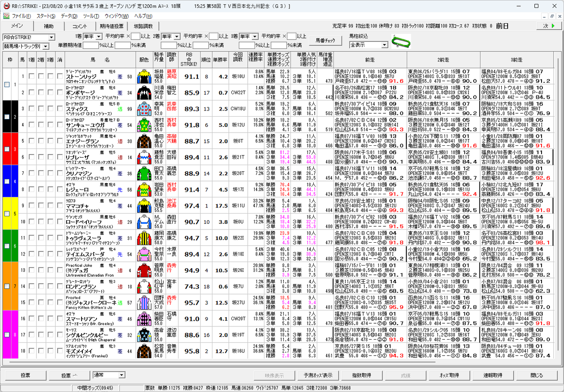Tick the red frame 3 checkbox
The width and height of the screenshot is (564, 392).
click(7, 149)
